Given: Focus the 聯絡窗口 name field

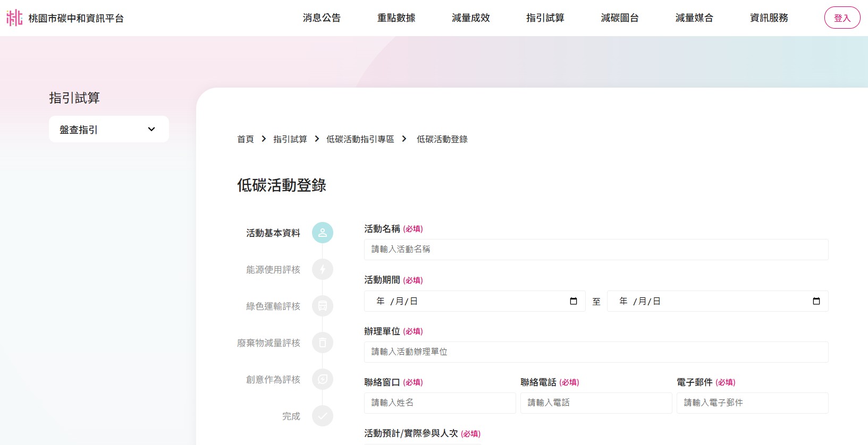Looking at the screenshot, I should [440, 403].
